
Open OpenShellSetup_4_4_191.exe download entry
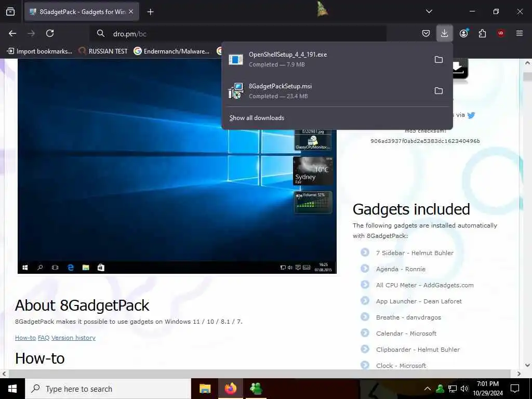(x=326, y=59)
